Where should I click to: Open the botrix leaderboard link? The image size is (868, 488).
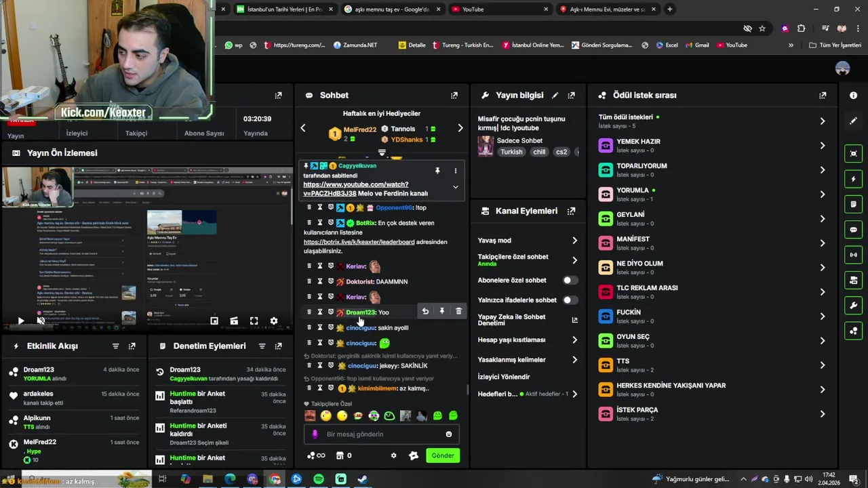359,242
